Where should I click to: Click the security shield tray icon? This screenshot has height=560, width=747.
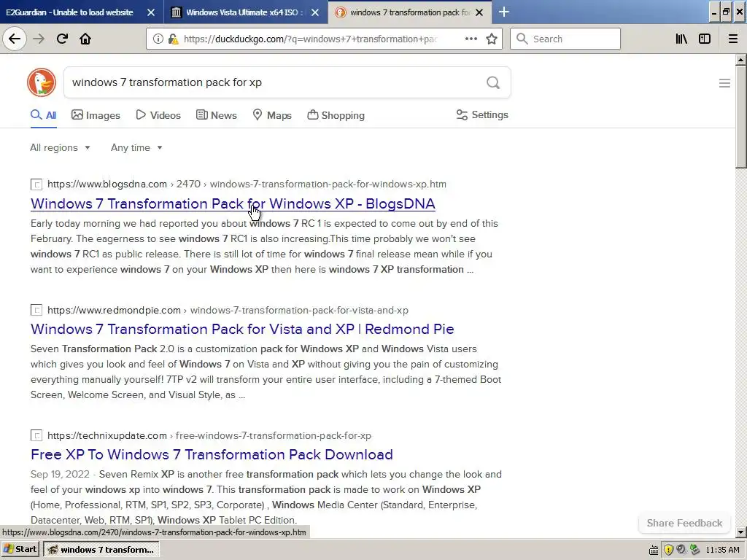click(x=668, y=550)
